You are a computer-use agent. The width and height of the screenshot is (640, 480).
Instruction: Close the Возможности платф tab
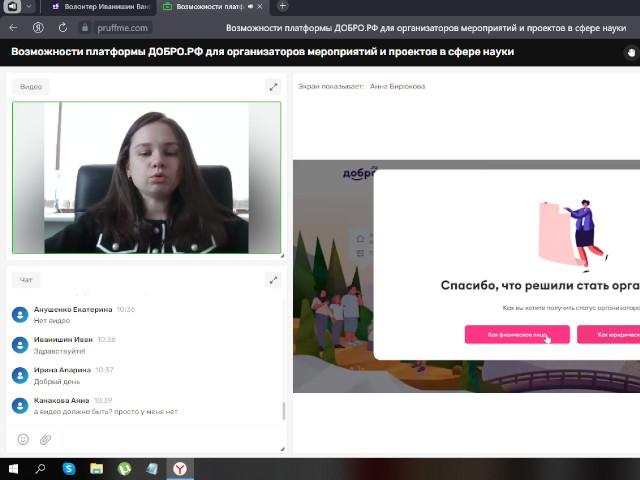pos(260,7)
